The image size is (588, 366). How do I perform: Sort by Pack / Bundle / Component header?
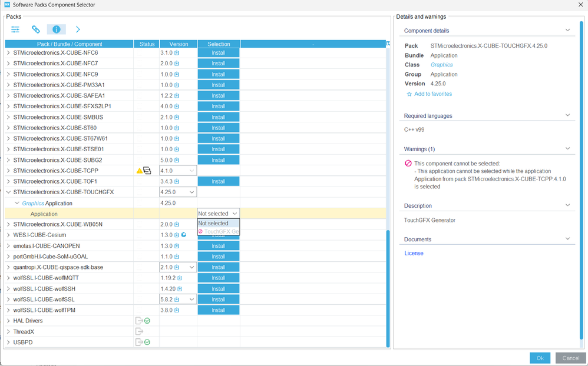70,44
